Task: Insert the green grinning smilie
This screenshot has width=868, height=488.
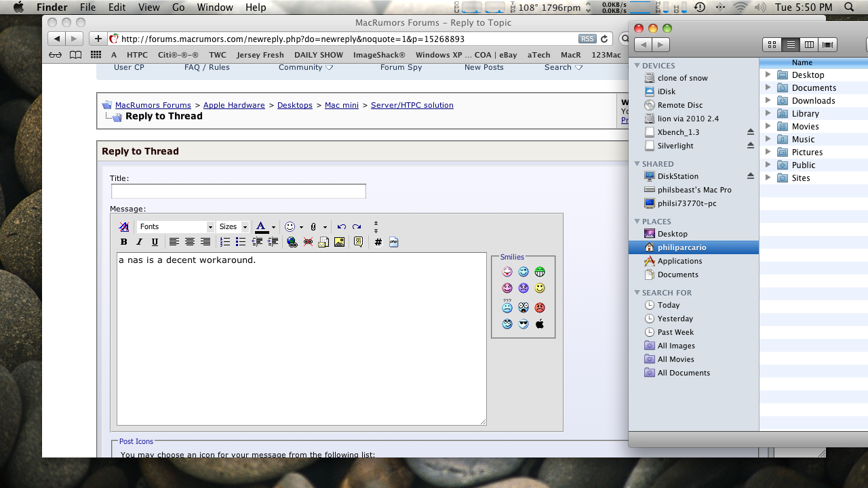Action: pos(540,272)
